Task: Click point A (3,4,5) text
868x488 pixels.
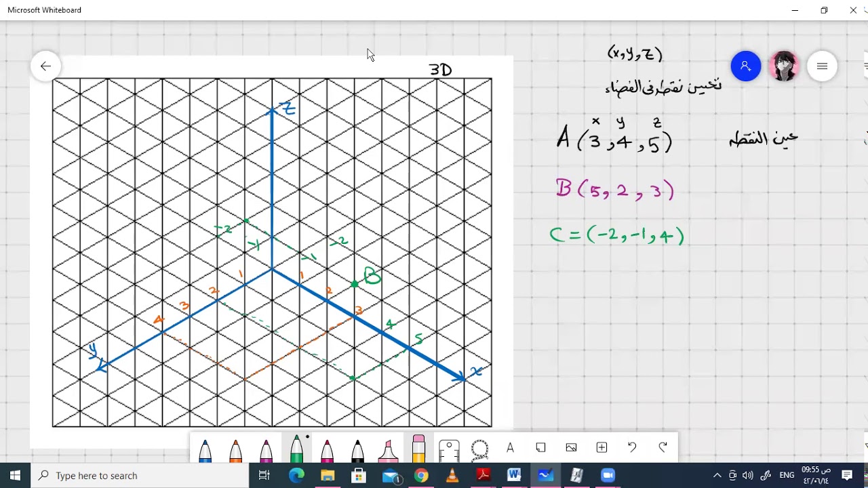Action: point(614,138)
